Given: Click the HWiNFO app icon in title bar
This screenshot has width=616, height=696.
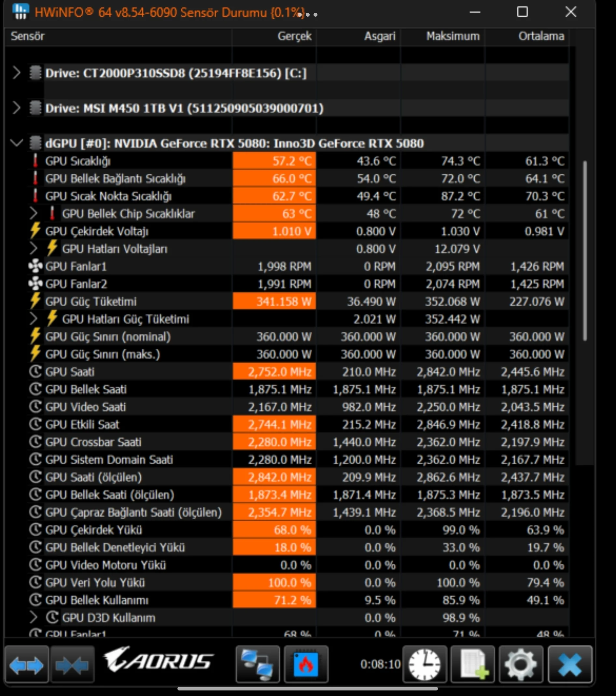Looking at the screenshot, I should click(20, 12).
